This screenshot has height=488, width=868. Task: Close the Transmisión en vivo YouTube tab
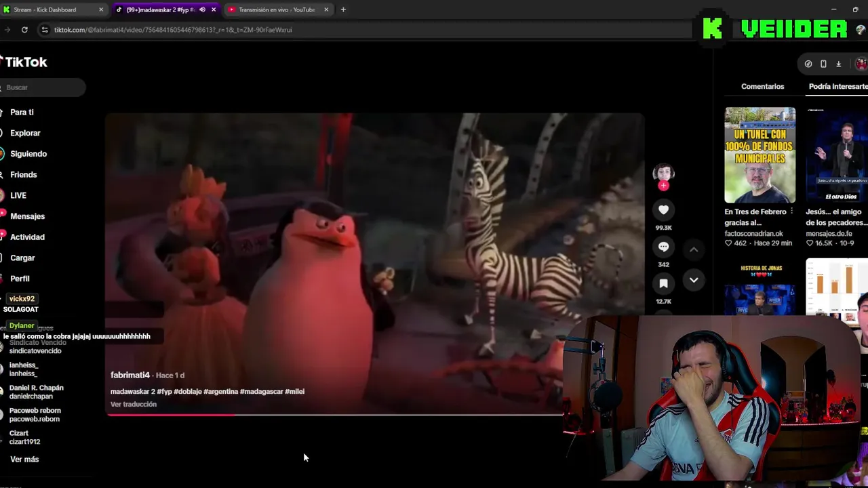326,9
